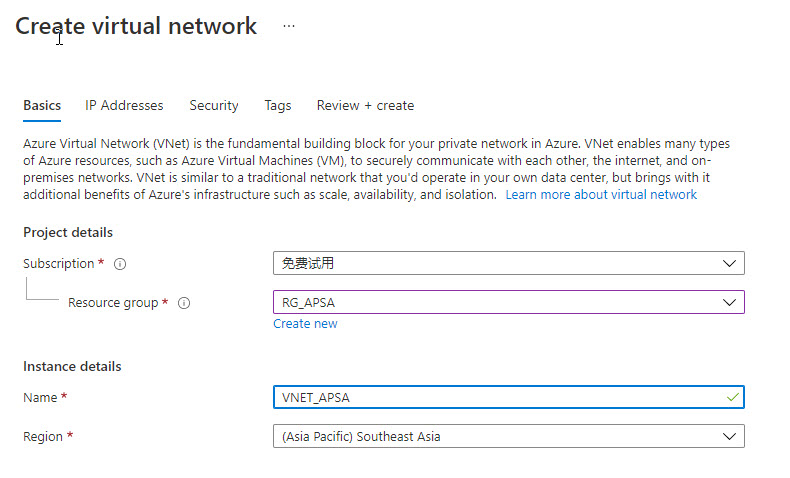Select the Tags tab
Image resolution: width=790 pixels, height=478 pixels.
(x=278, y=106)
